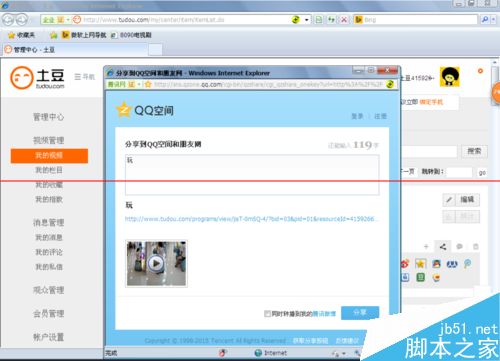Open the 微软上网导航 bookmark
500x361 pixels.
tap(84, 35)
